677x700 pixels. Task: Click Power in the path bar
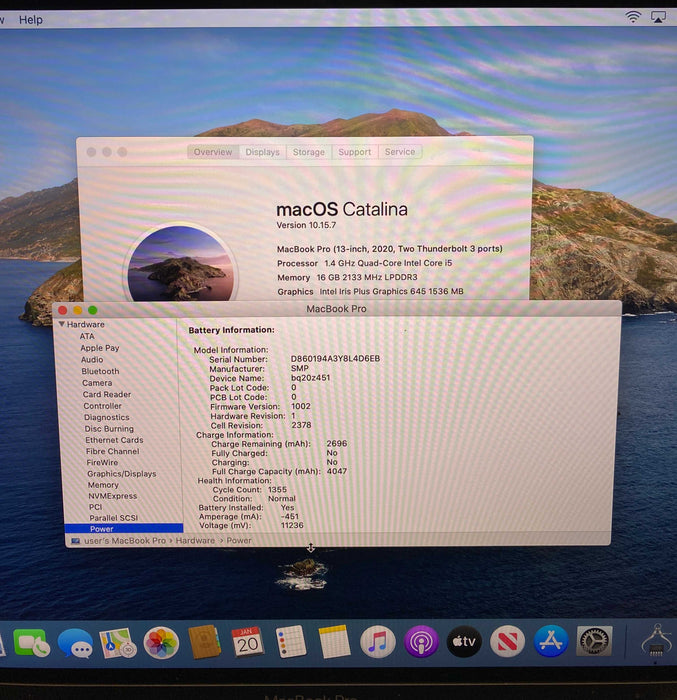pos(239,541)
